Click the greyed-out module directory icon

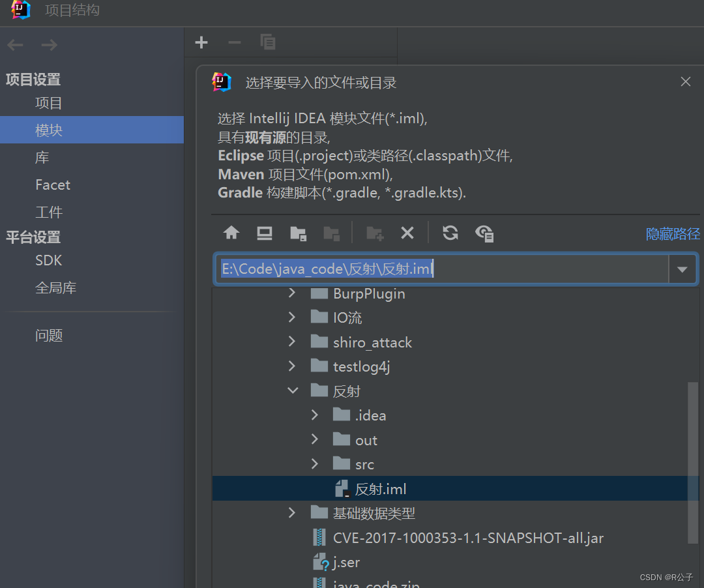tap(331, 233)
